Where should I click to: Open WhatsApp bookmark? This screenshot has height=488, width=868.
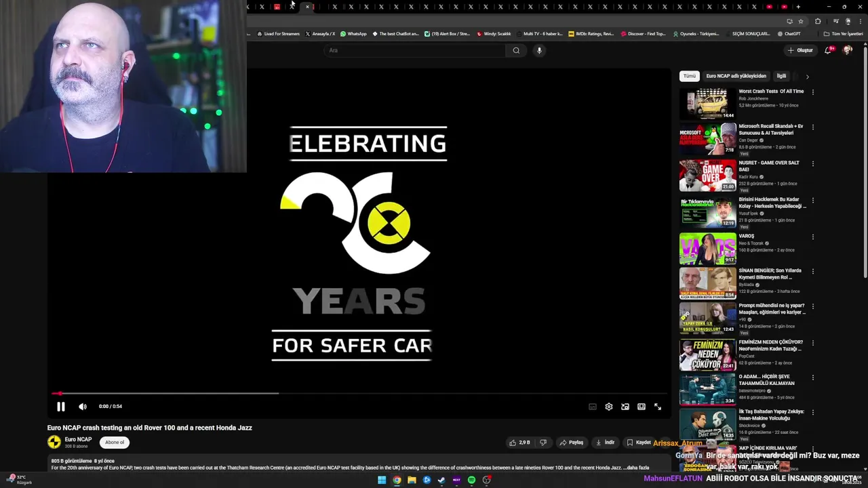tap(353, 34)
